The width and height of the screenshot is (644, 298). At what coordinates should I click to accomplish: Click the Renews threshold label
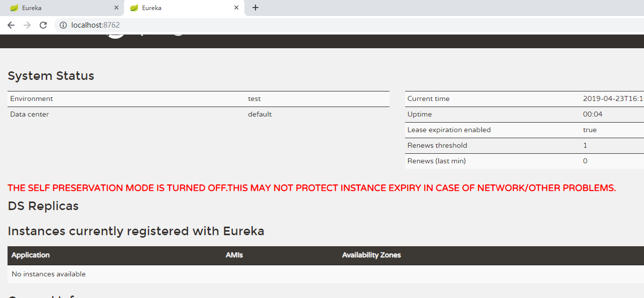[437, 146]
